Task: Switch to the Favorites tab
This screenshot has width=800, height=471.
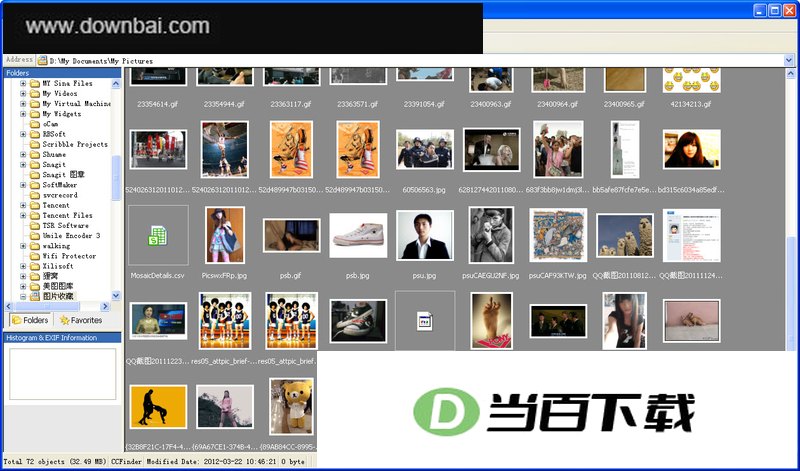Action: click(x=81, y=320)
